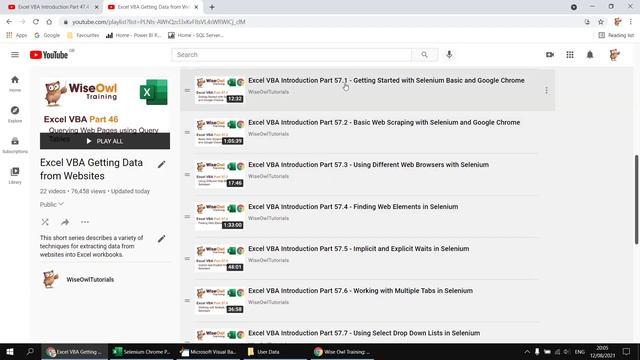
Task: Open Part 57.7 Using Select Drop Down Lists video
Action: [364, 333]
